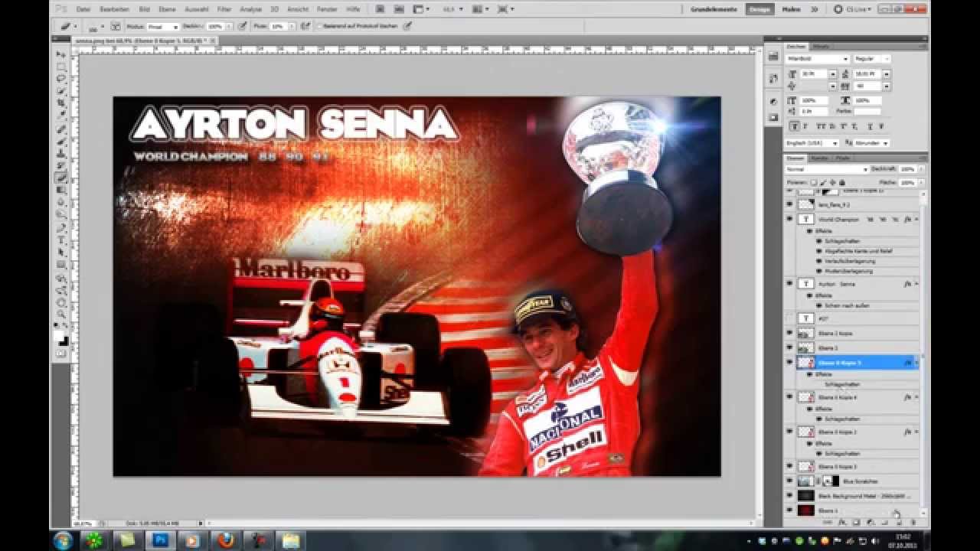980x551 pixels.
Task: Switch to the Design workspace
Action: pos(759,9)
